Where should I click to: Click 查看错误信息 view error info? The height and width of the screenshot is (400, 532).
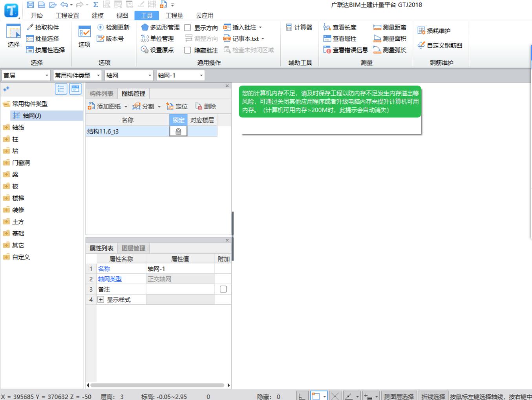point(346,50)
